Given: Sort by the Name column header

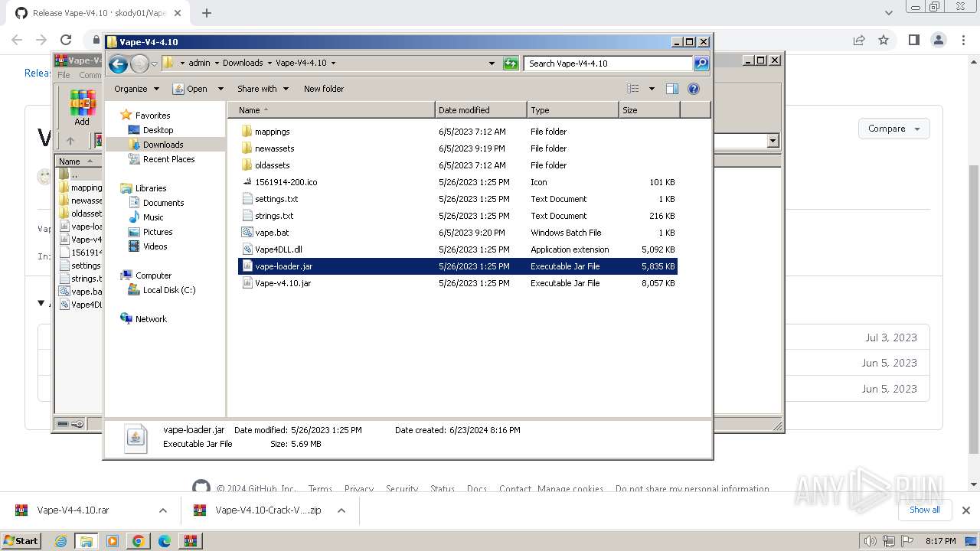Looking at the screenshot, I should click(x=331, y=110).
